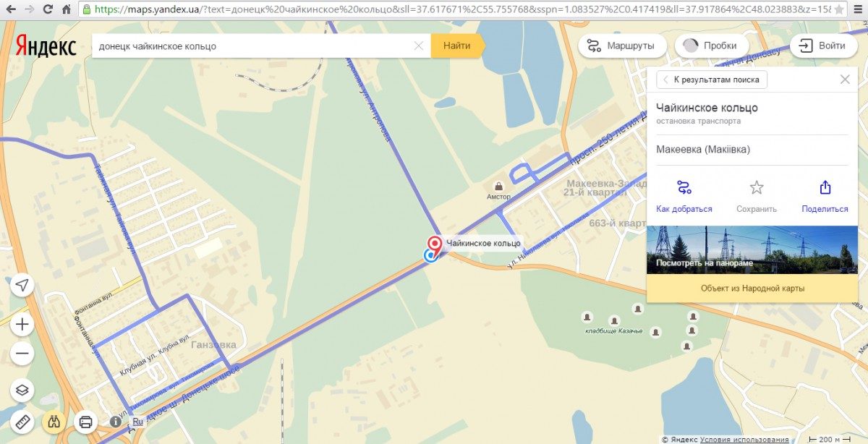The height and width of the screenshot is (444, 868).
Task: Click the my location arrow button
Action: point(22,285)
